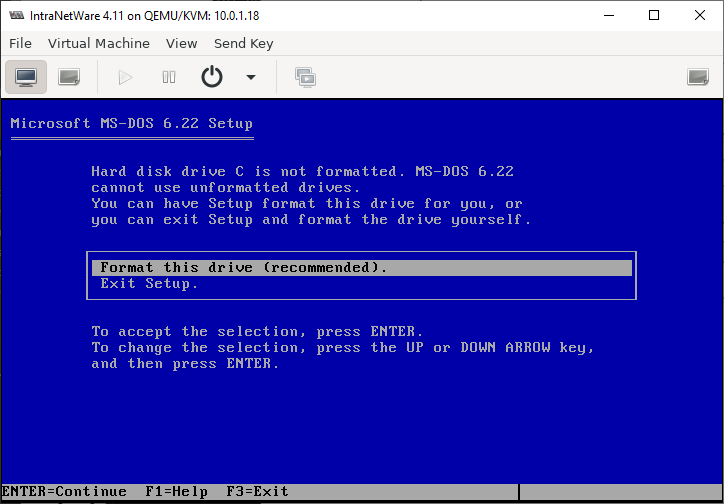Viewport: 724px width, 504px height.
Task: Open the Virtual Machine menu
Action: click(x=99, y=43)
